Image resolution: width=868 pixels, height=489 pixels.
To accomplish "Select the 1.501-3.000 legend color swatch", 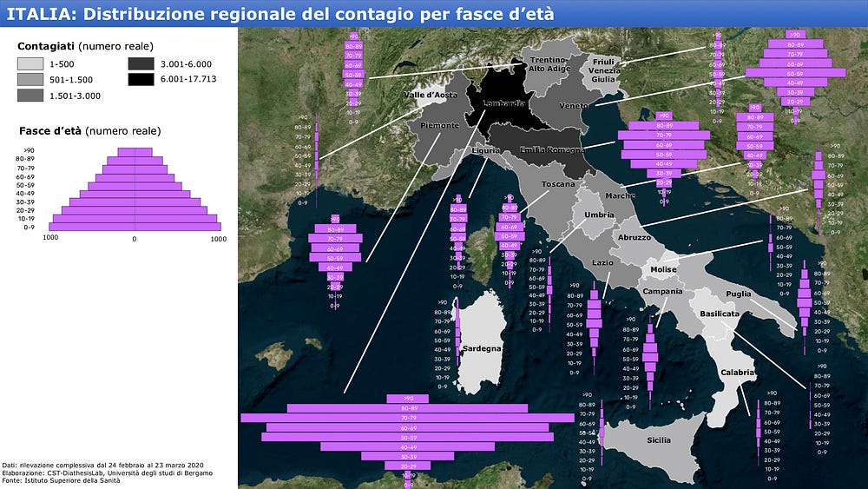I will pyautogui.click(x=30, y=96).
